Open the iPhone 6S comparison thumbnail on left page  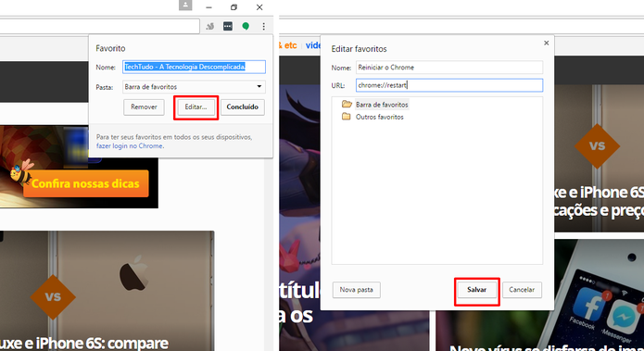tap(107, 291)
